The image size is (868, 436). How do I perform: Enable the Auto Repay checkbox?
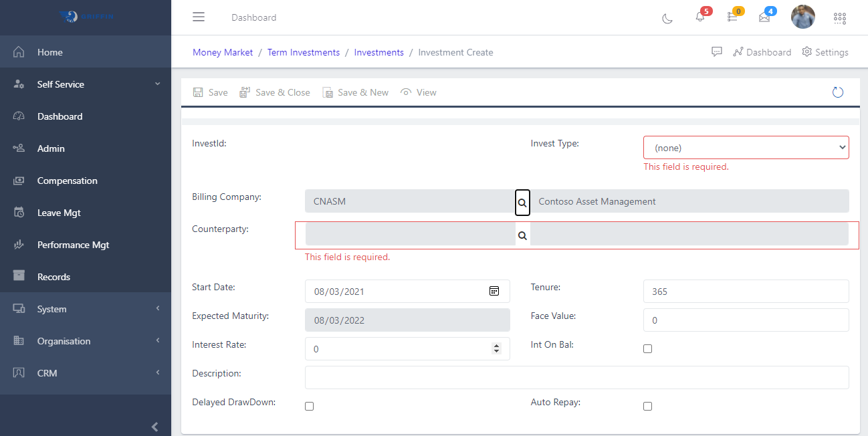click(647, 406)
